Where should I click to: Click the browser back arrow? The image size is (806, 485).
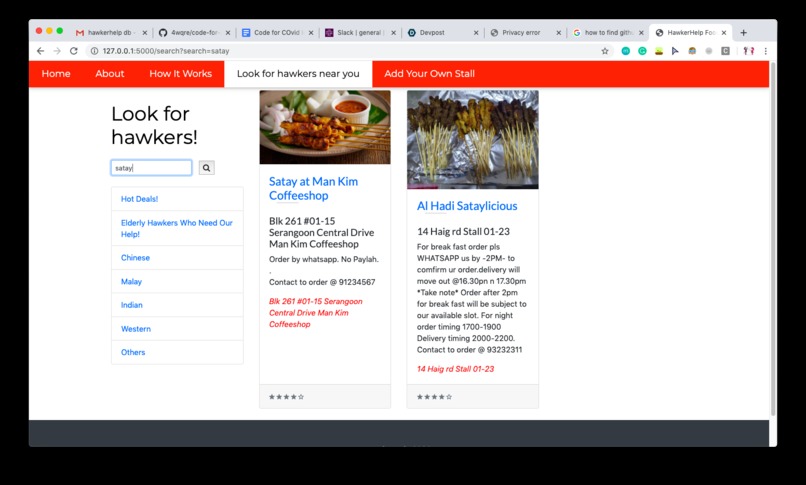pos(41,51)
